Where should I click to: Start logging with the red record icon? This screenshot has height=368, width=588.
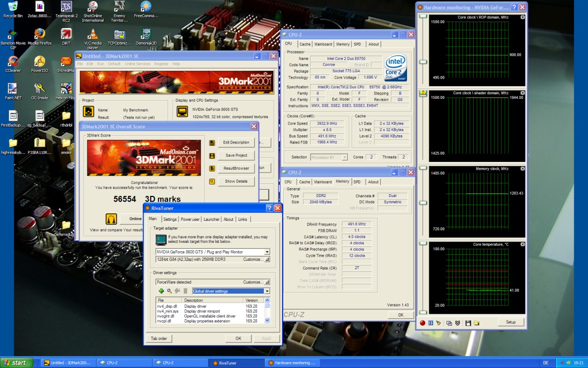(x=423, y=322)
